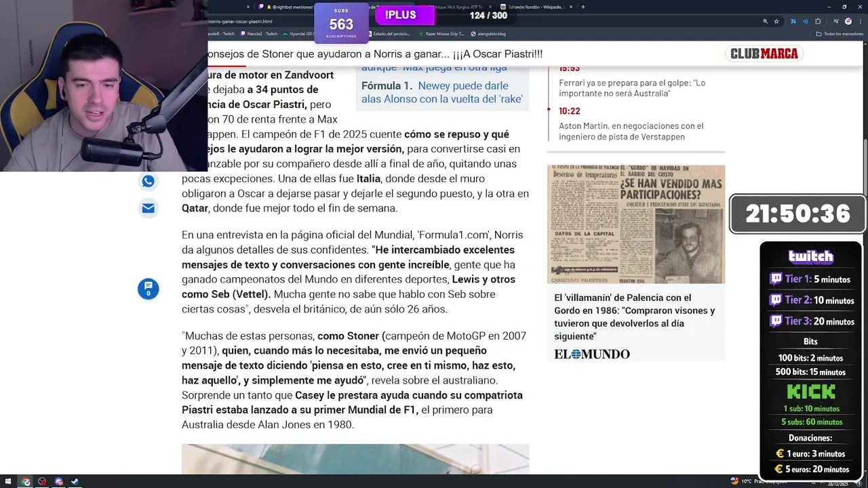Click the article image below the text

point(355,459)
